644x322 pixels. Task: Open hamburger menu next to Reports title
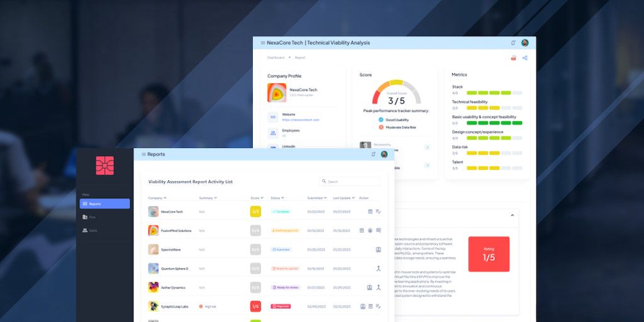[144, 155]
